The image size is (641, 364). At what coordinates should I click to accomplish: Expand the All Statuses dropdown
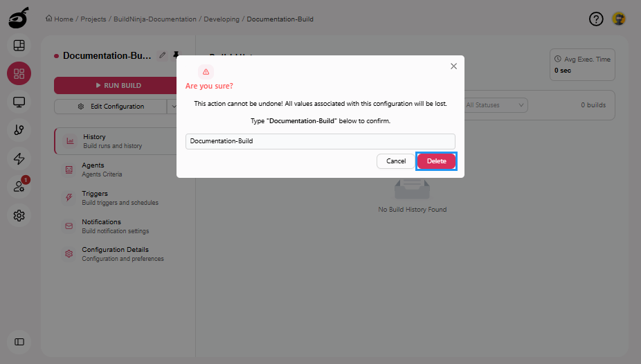pyautogui.click(x=494, y=105)
